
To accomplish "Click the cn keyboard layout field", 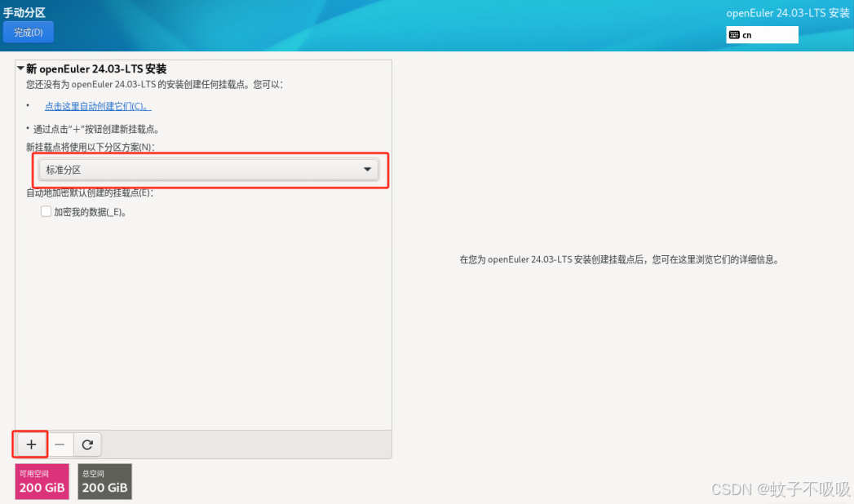I will point(762,35).
